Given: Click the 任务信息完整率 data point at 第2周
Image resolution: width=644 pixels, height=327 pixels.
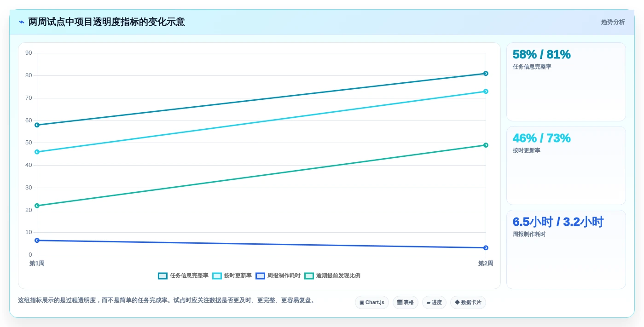Looking at the screenshot, I should 486,74.
